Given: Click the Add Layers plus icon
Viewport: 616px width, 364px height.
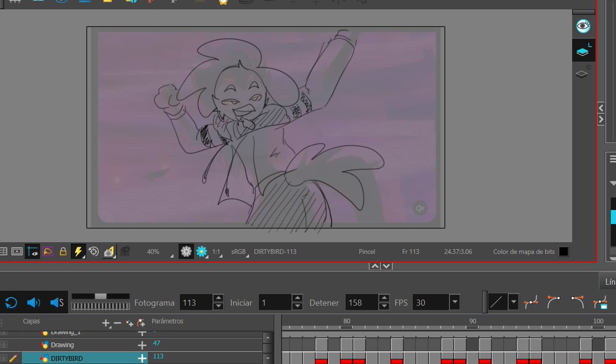Looking at the screenshot, I should (106, 323).
